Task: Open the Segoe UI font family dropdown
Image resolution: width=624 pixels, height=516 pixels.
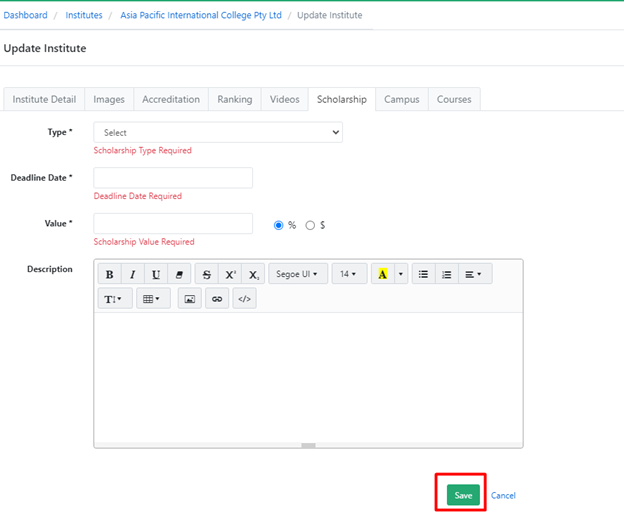Action: click(x=298, y=274)
